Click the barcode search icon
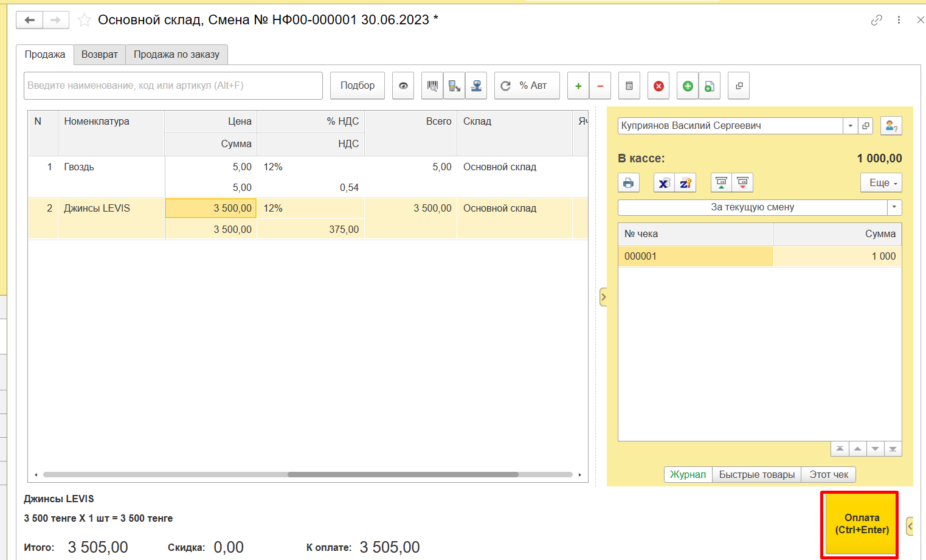The width and height of the screenshot is (926, 560). 432,86
